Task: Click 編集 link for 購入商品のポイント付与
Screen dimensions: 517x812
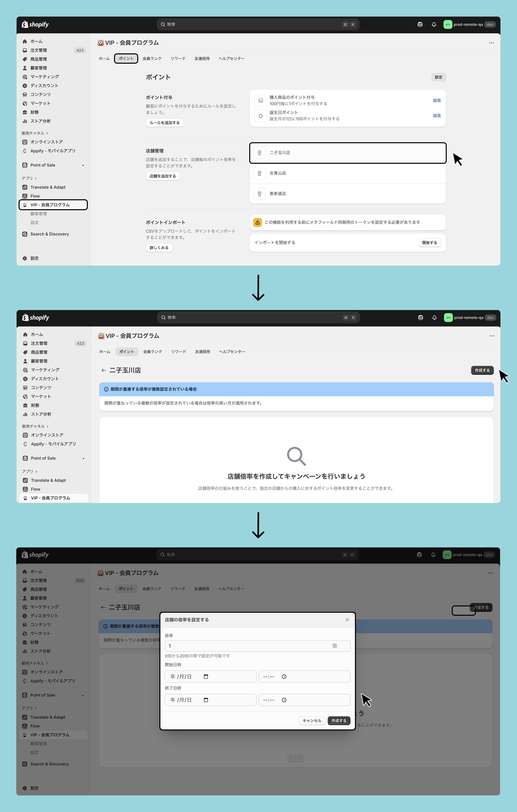Action: point(436,100)
